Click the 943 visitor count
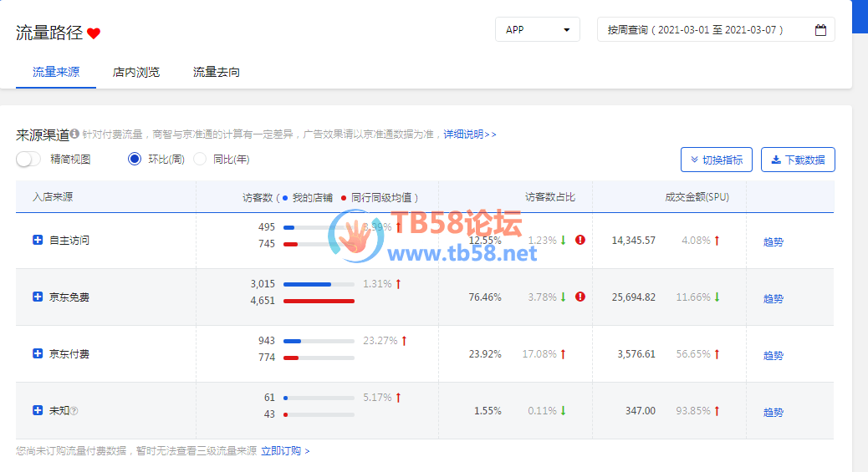Screen dimensions: 868x472 266,340
